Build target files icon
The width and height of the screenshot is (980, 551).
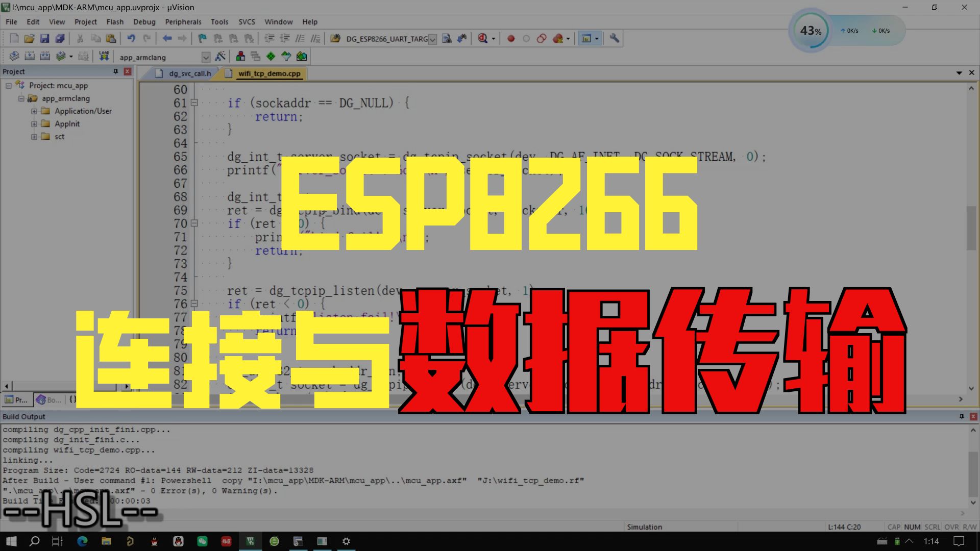coord(30,56)
